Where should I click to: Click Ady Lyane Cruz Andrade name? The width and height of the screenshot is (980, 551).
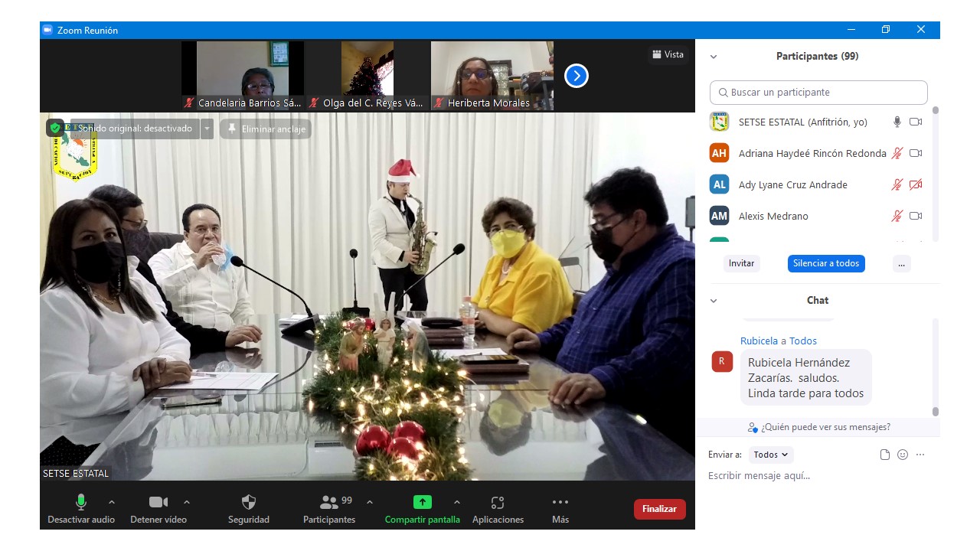tap(792, 185)
